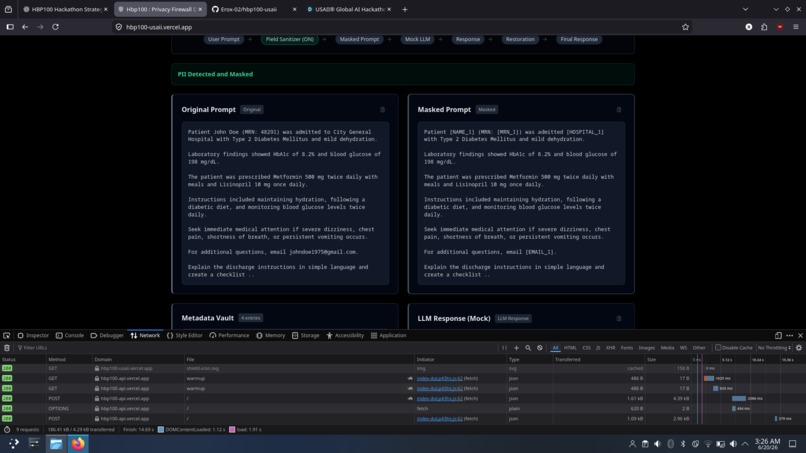806x453 pixels.
Task: Filter network requests by XHR
Action: click(x=610, y=348)
